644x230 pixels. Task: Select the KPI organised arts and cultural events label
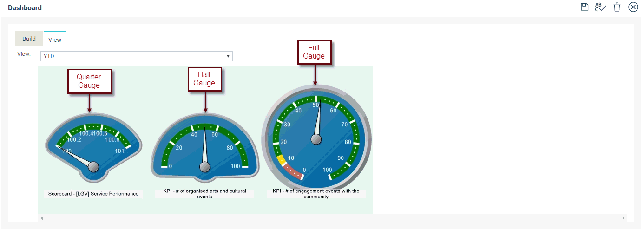[x=204, y=194]
